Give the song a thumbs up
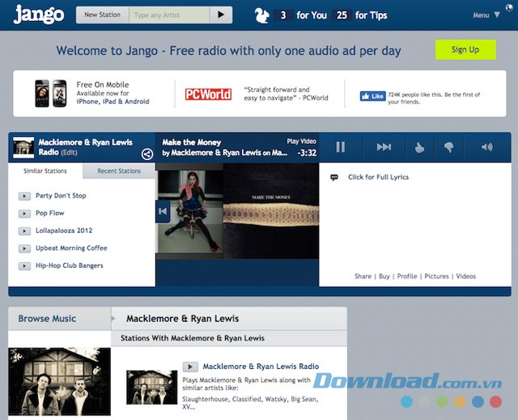518x420 pixels. (419, 147)
